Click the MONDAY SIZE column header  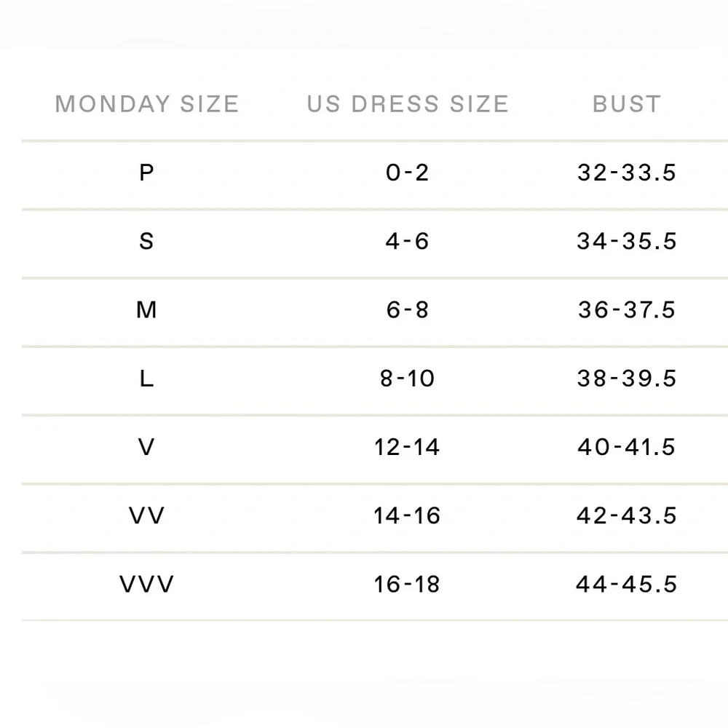[x=147, y=104]
